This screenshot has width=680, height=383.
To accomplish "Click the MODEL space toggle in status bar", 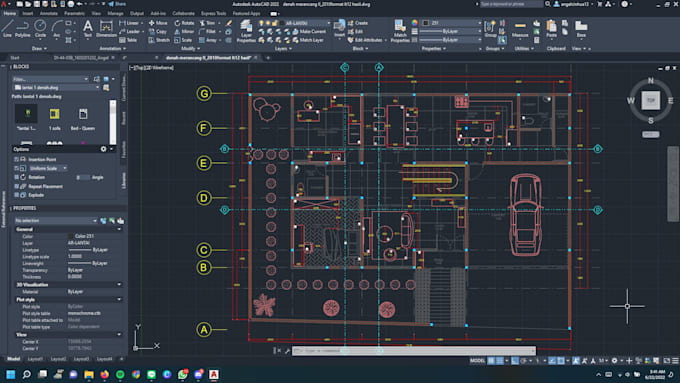I will [477, 360].
